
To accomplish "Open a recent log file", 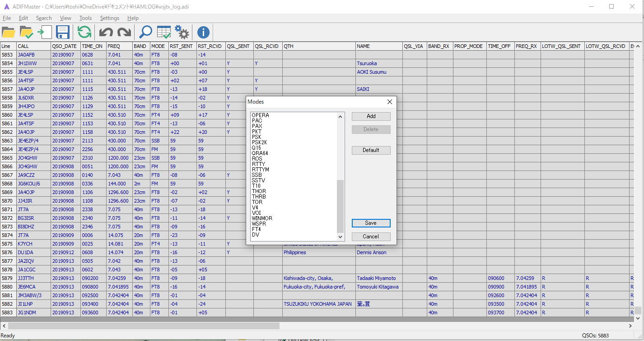I will click(26, 32).
